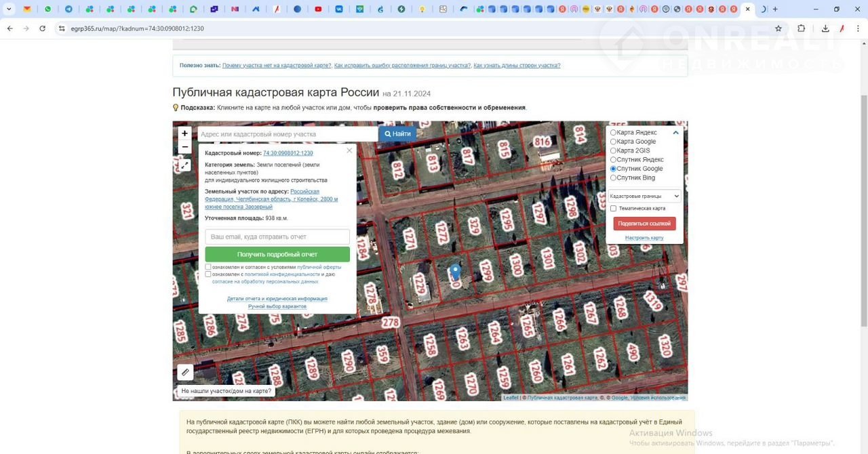Check the публичной оферты agreement box
The width and height of the screenshot is (868, 454).
point(208,267)
